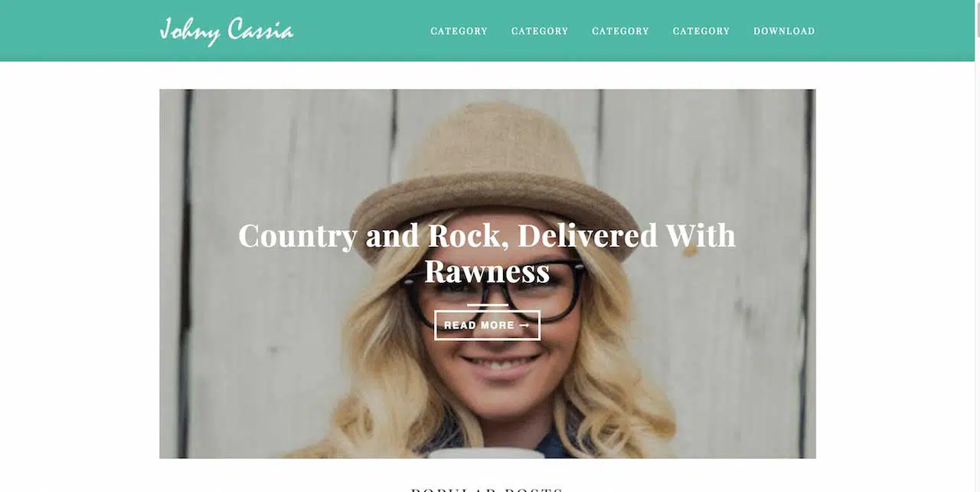
Task: Click the page's vertical scrollbar
Action: coord(977,246)
